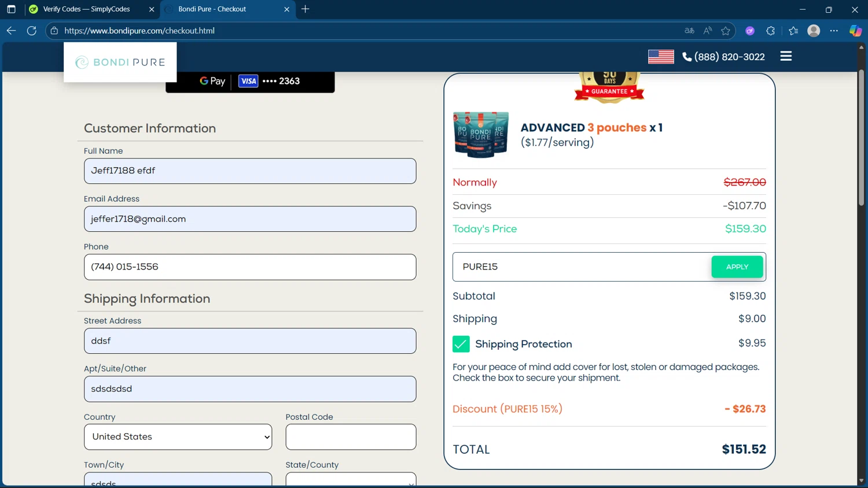Click the ADVANCED 3 pouches x 1 title

click(x=591, y=128)
